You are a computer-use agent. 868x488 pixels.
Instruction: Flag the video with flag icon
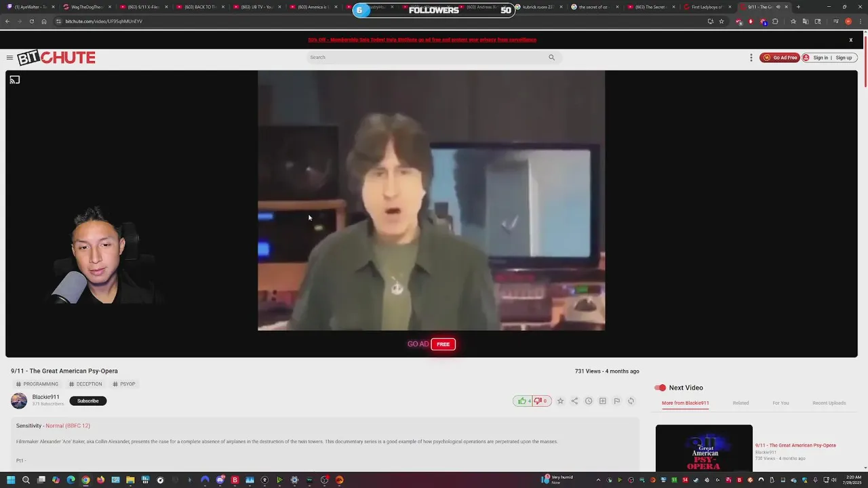616,401
